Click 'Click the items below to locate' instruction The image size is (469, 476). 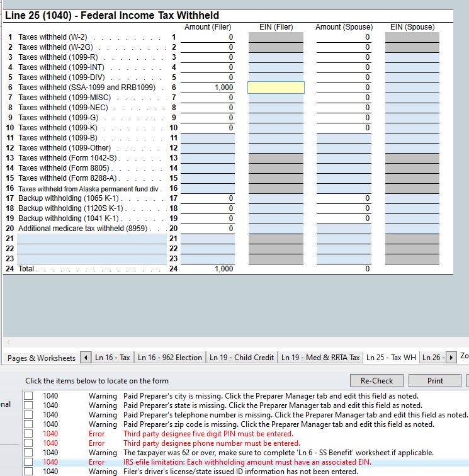tap(97, 381)
